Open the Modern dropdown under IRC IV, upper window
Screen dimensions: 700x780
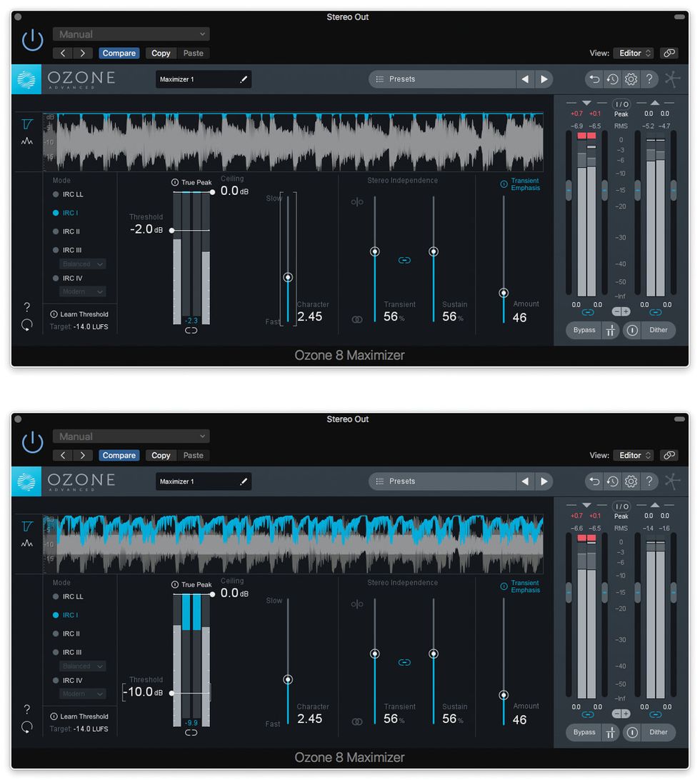tap(83, 292)
